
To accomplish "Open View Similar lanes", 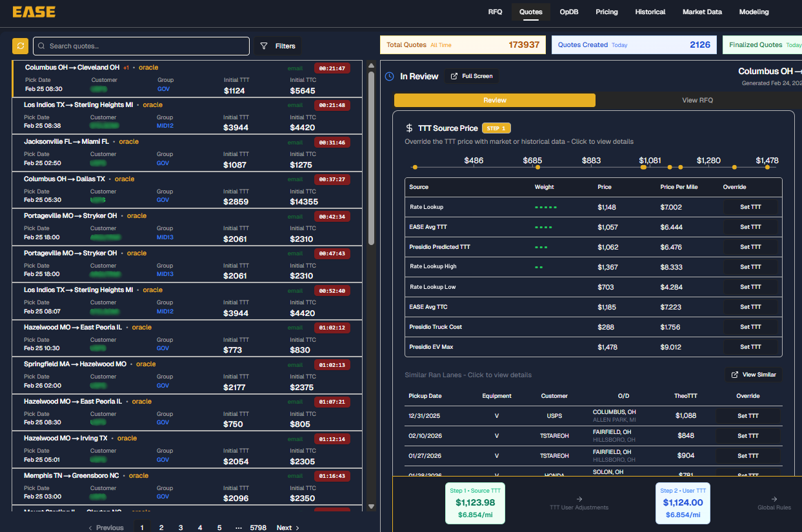I will click(753, 375).
